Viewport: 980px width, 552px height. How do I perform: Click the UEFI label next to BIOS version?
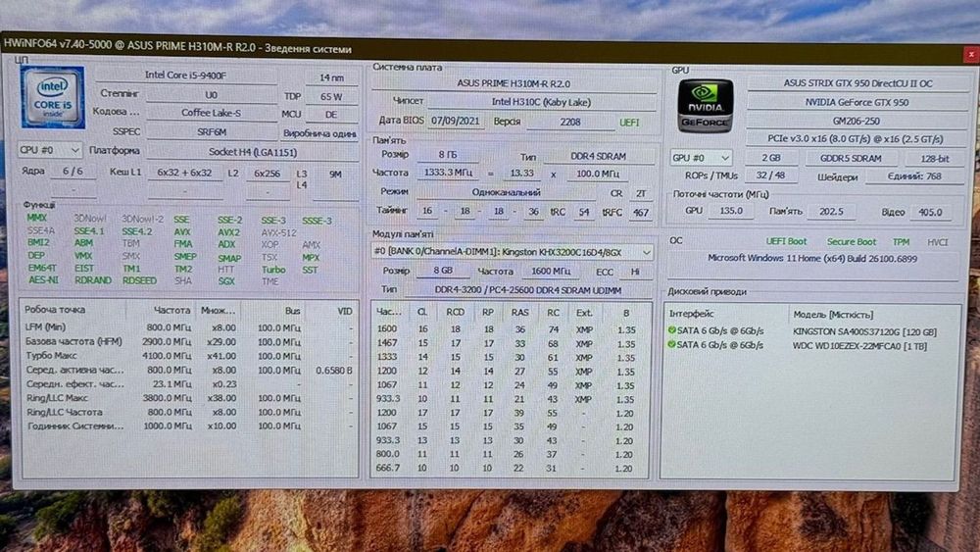coord(629,123)
